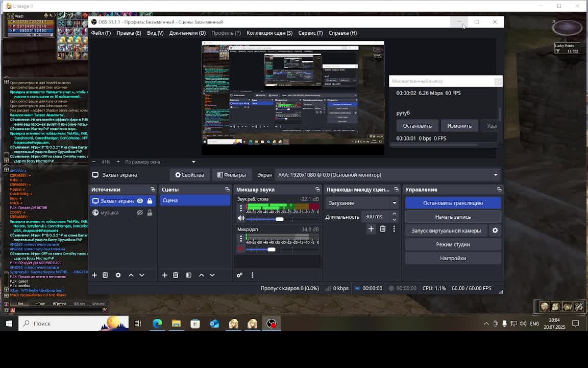Delete selected source with trash icon
This screenshot has height=368, width=588.
105,275
